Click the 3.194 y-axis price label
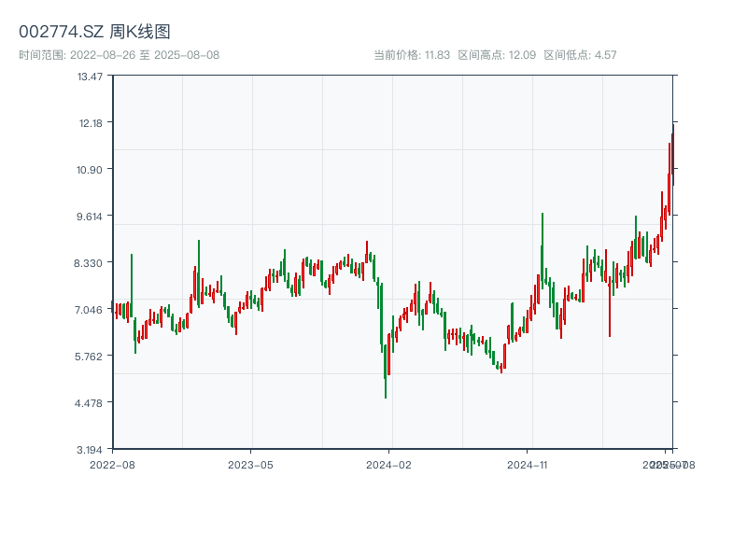 click(x=90, y=449)
